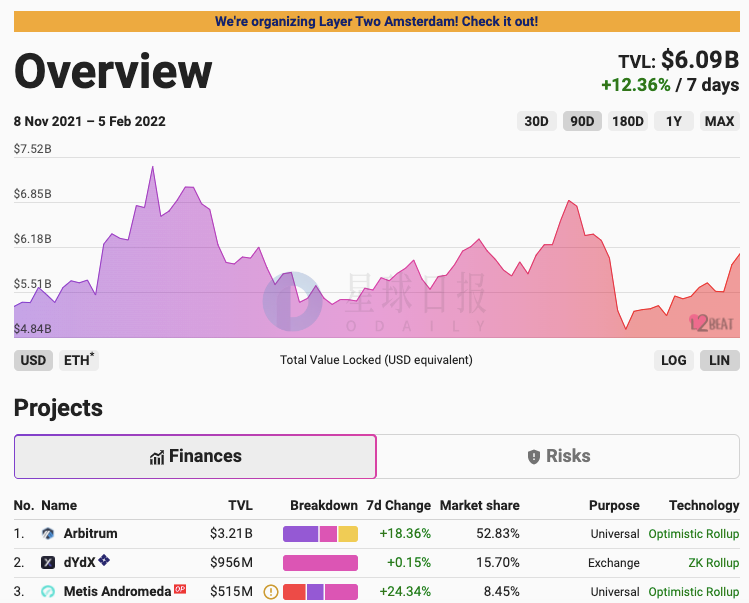Select the 30D time range
Viewport: 749px width, 603px height.
[x=536, y=121]
